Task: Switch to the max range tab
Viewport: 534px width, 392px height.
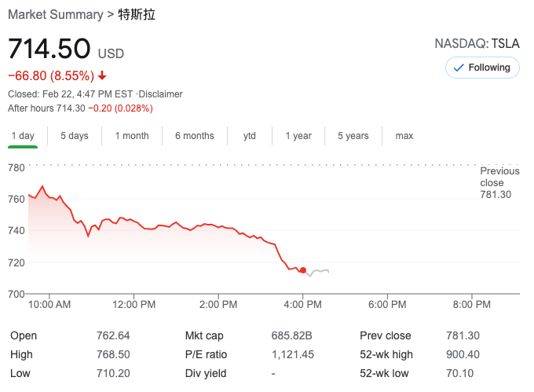Action: click(404, 136)
